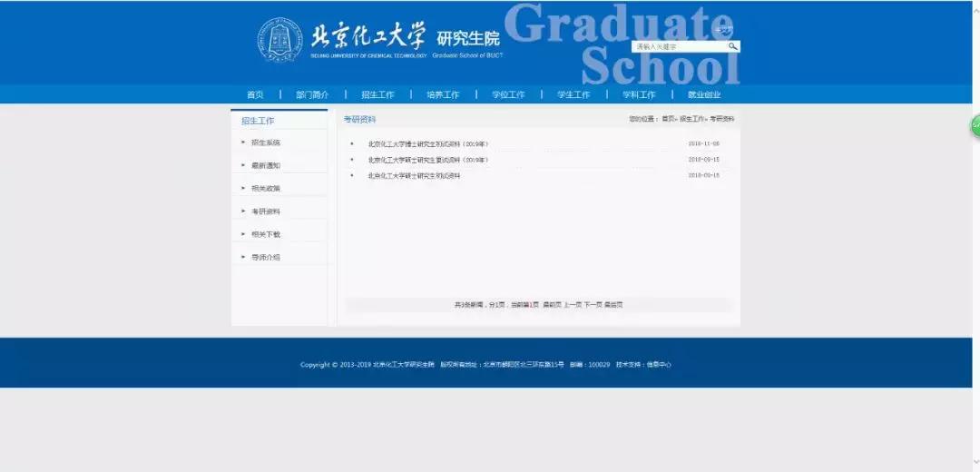Open the 培养工作 navigation menu
The height and width of the screenshot is (472, 980).
pos(443,95)
